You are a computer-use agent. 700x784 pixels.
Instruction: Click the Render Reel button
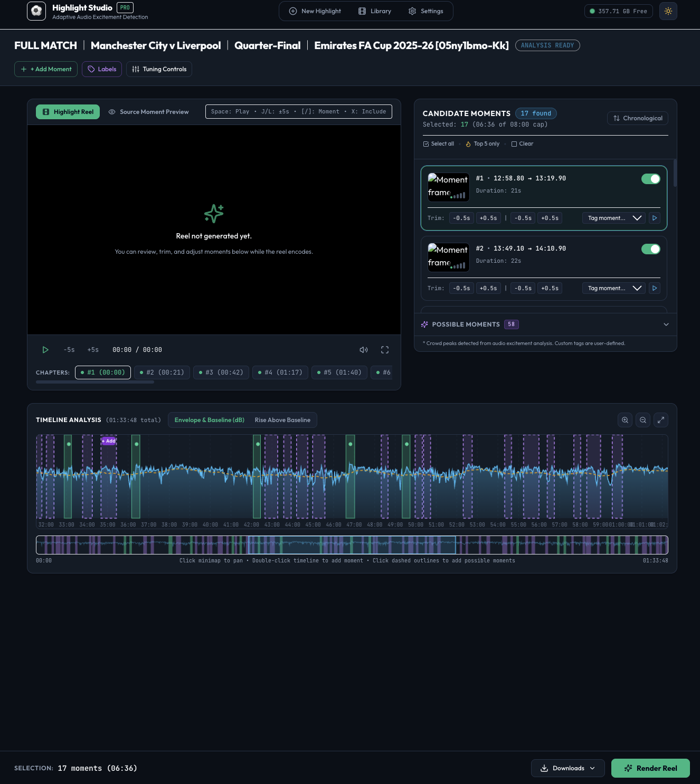pyautogui.click(x=650, y=768)
